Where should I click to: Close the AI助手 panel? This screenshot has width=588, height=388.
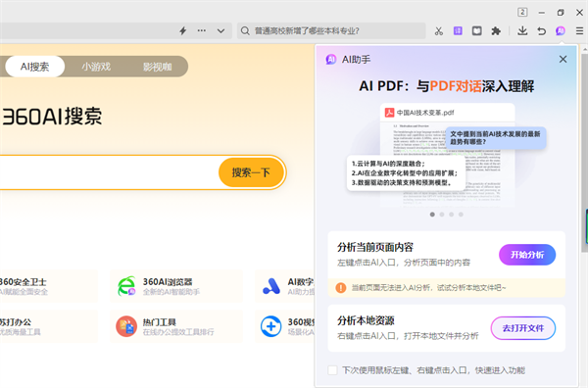pyautogui.click(x=563, y=59)
